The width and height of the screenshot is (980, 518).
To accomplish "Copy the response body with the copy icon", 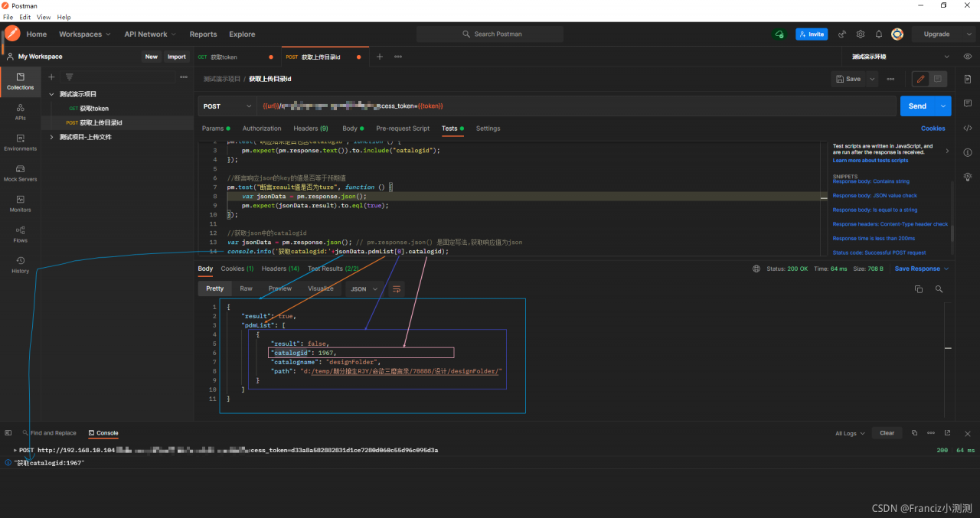I will [919, 289].
